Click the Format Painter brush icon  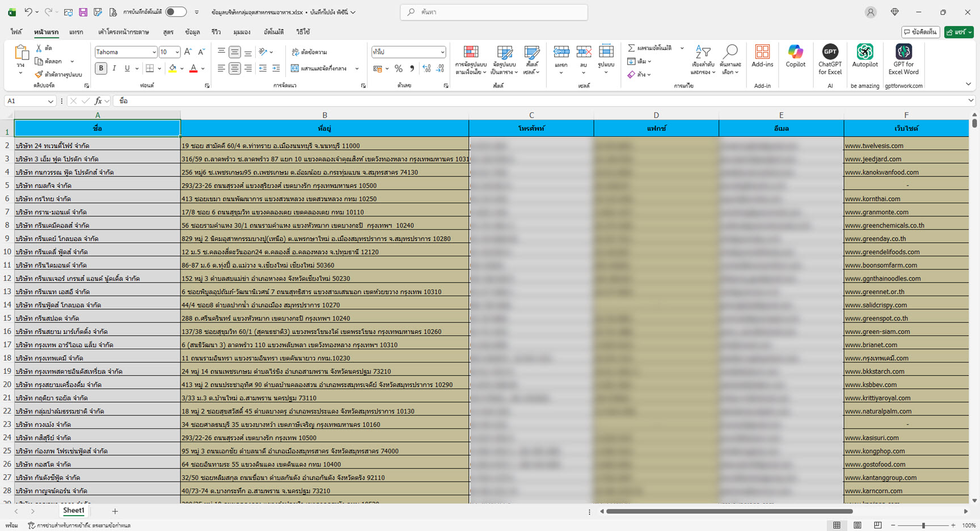pyautogui.click(x=39, y=74)
